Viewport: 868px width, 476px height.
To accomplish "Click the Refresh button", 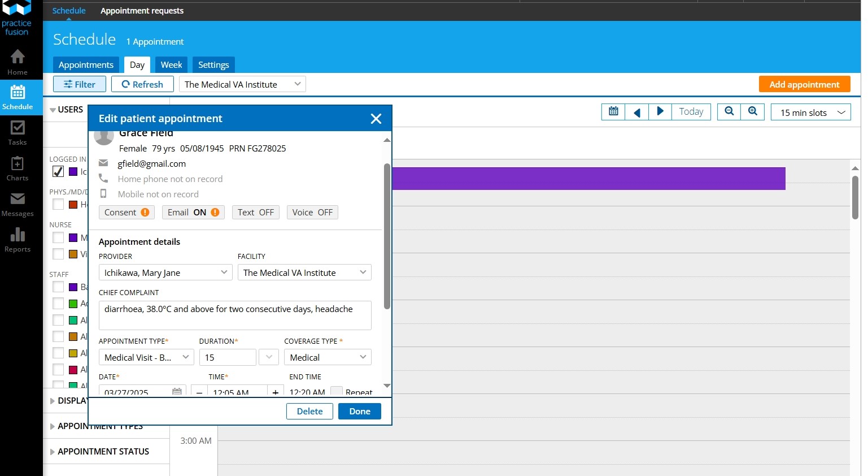I will coord(142,84).
